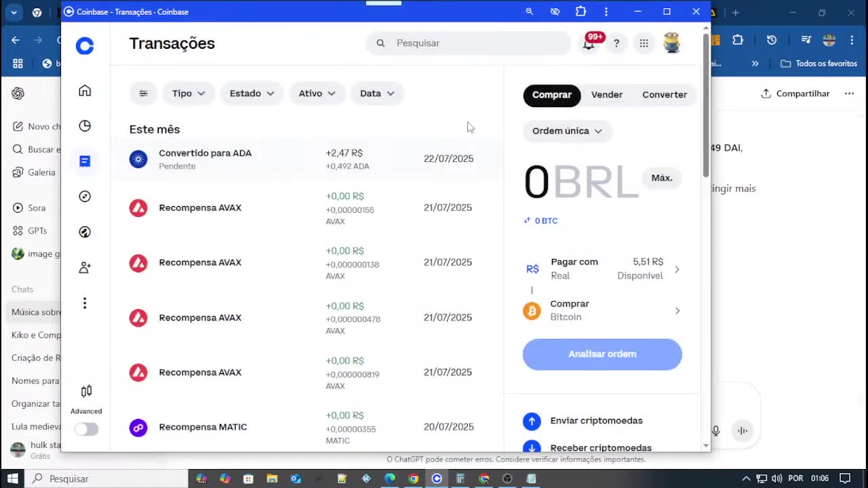This screenshot has width=868, height=488.
Task: Click Receber criptomoedas link
Action: (601, 448)
